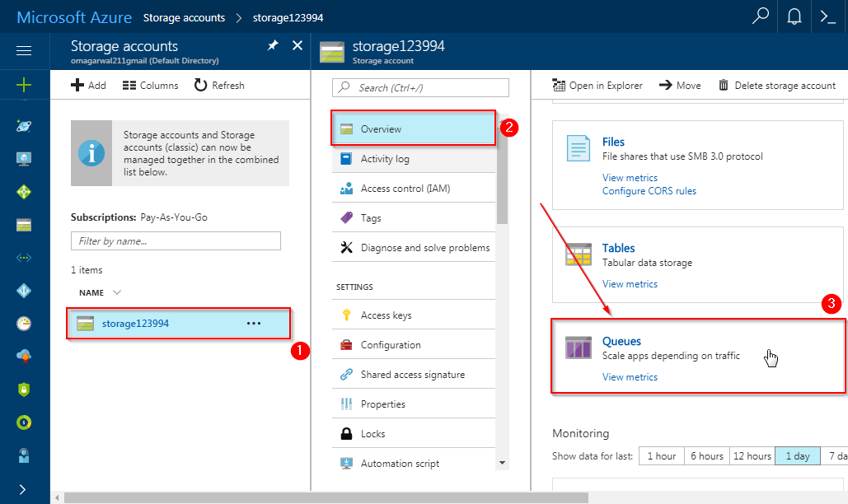Open the planet-shaped sidebar service icon
This screenshot has width=848, height=504.
[x=24, y=126]
